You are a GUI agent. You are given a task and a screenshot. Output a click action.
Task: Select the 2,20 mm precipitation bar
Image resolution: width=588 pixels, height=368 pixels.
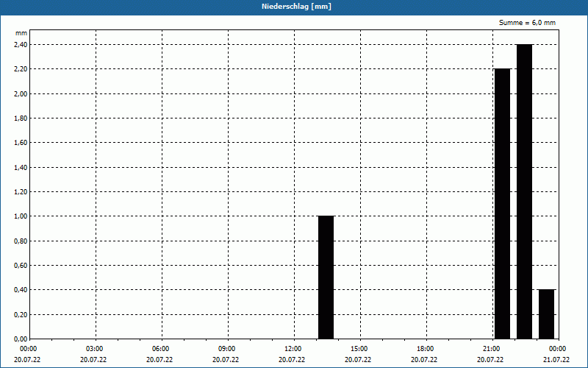tap(503, 204)
